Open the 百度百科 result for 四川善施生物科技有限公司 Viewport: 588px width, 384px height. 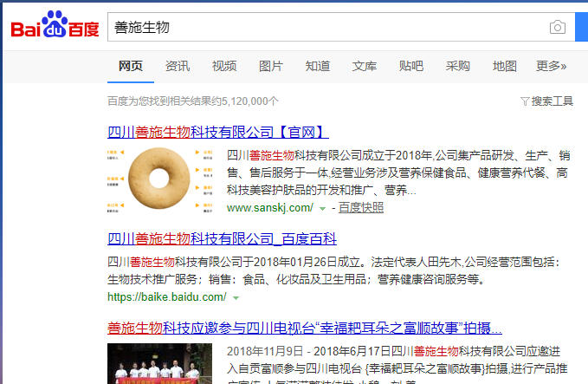click(x=222, y=238)
